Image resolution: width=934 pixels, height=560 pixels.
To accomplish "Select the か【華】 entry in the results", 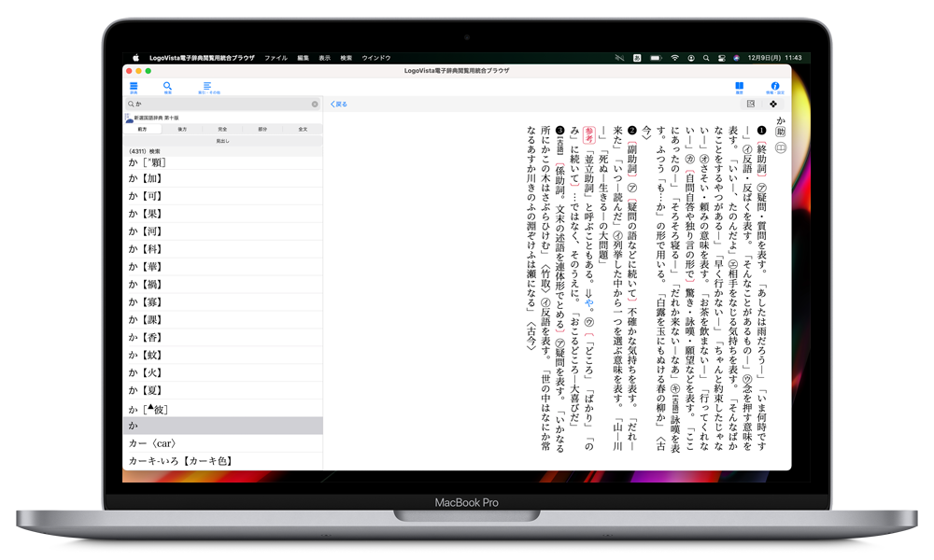I will (x=223, y=267).
